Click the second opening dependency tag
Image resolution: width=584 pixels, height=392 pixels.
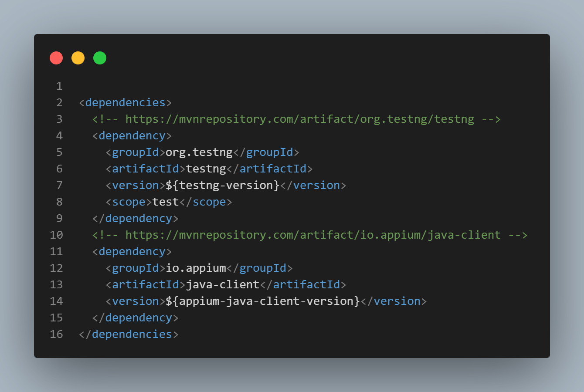[132, 252]
